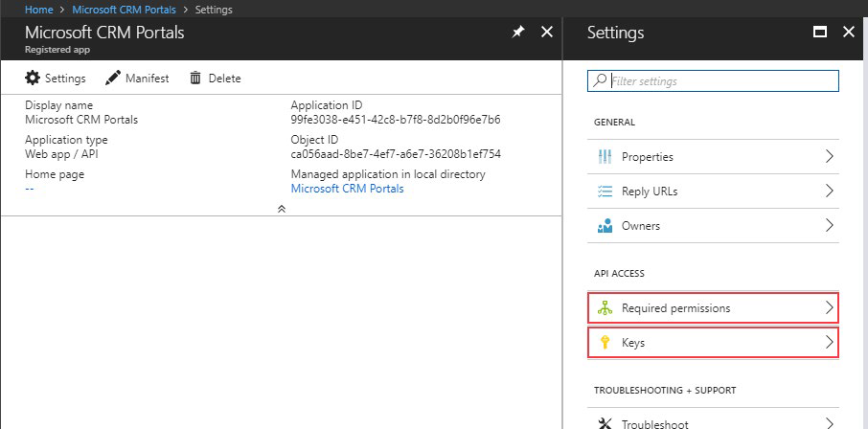The width and height of the screenshot is (868, 429).
Task: Click the yellow Keys icon
Action: (x=605, y=343)
